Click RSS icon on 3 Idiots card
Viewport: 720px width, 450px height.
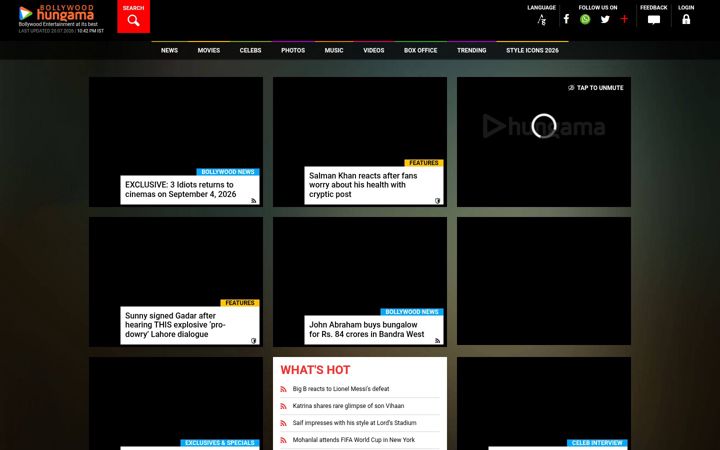(253, 201)
